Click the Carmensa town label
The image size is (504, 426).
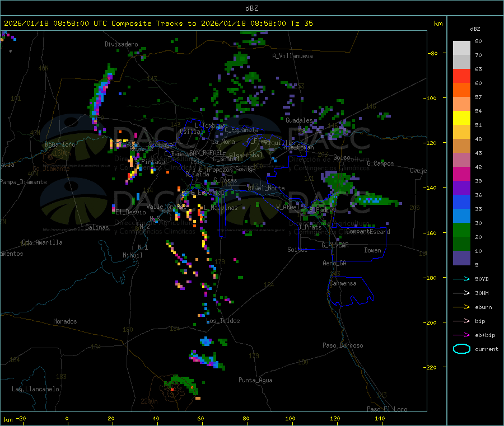pos(343,283)
